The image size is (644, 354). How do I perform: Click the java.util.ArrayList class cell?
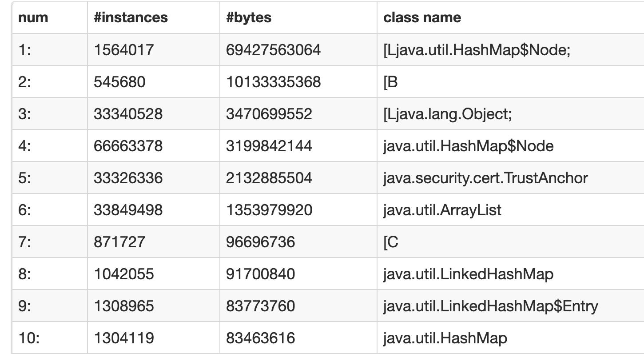click(x=442, y=209)
